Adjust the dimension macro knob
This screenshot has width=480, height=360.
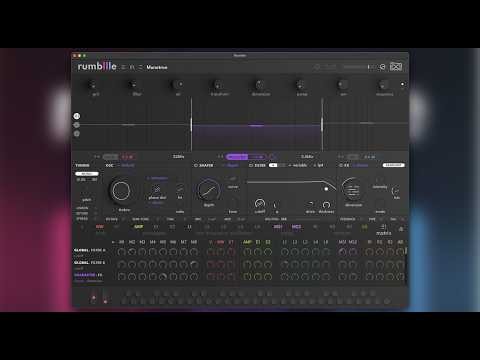point(259,85)
